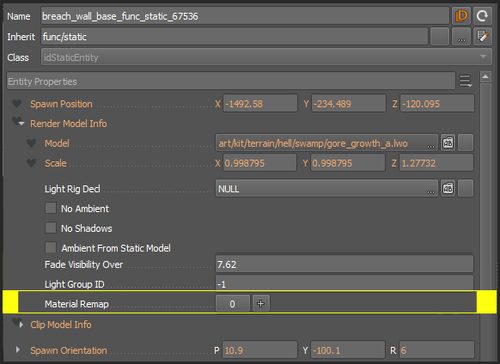Click the ellipsis inside the Model path field

tap(431, 146)
